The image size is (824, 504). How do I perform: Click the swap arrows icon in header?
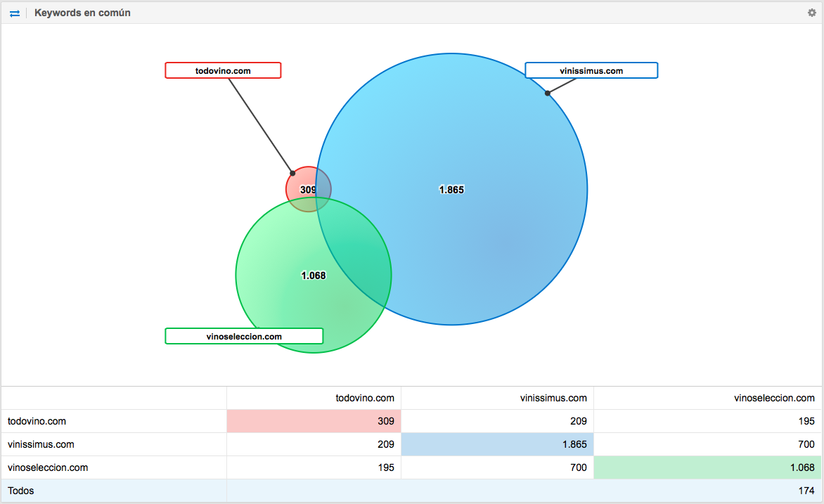pos(15,13)
